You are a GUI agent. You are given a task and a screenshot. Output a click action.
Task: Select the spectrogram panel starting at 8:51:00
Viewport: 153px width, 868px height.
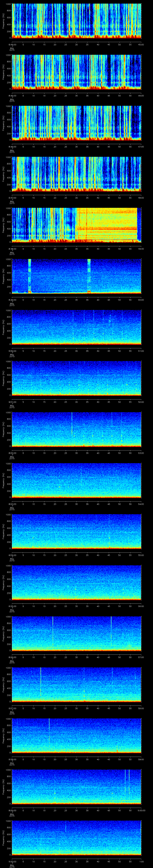(x=76, y=378)
